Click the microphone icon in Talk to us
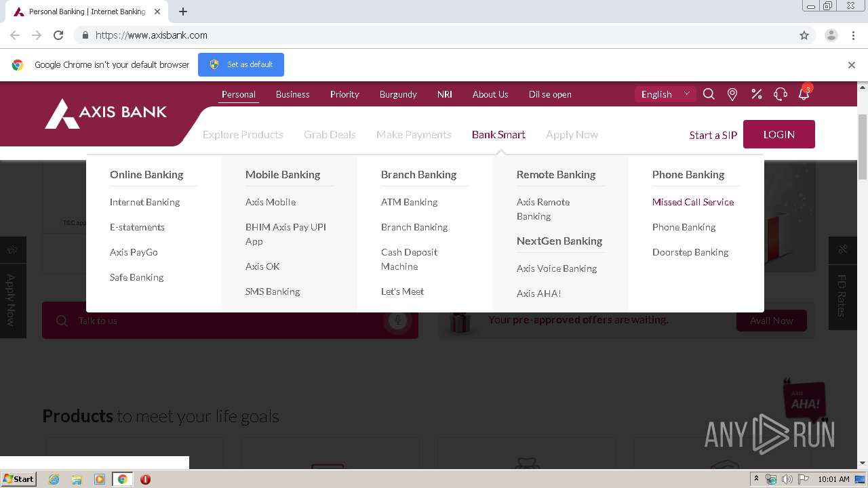 coord(398,321)
